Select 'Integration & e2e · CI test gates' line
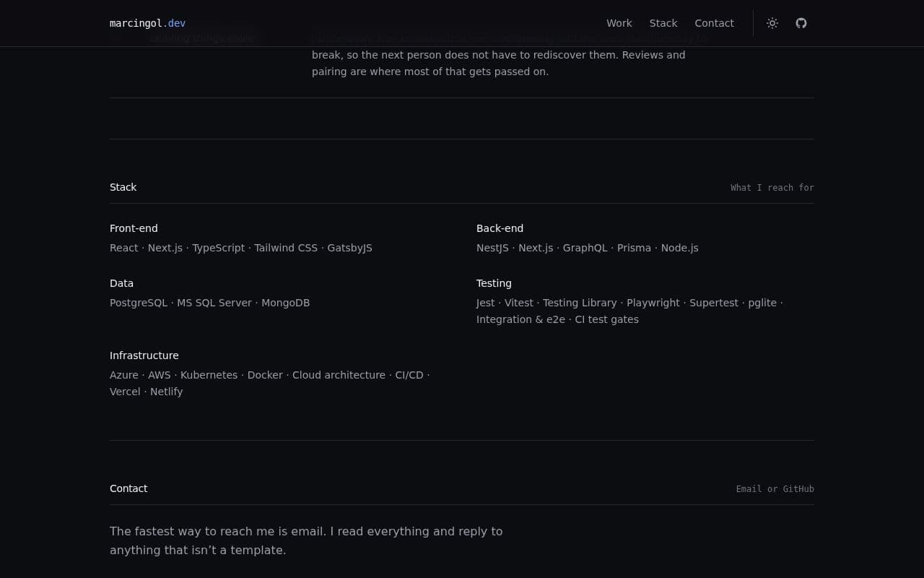Screen dimensions: 924x578 [557, 319]
